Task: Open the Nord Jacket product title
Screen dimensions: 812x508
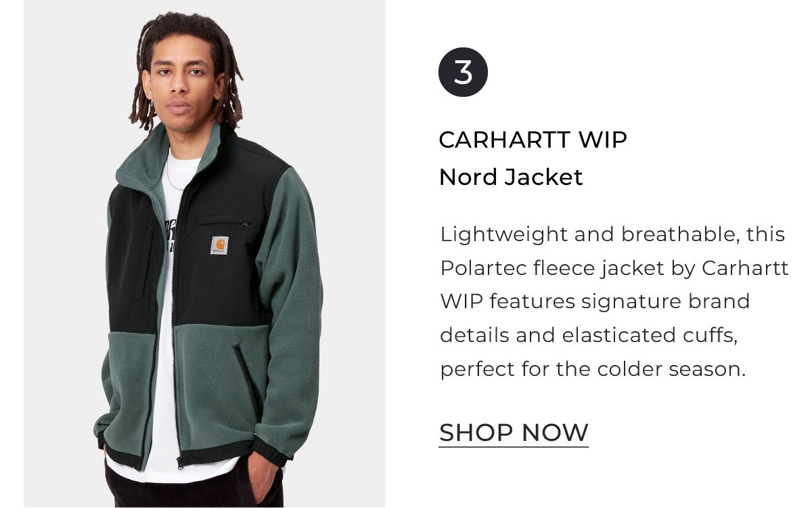Action: click(x=511, y=177)
